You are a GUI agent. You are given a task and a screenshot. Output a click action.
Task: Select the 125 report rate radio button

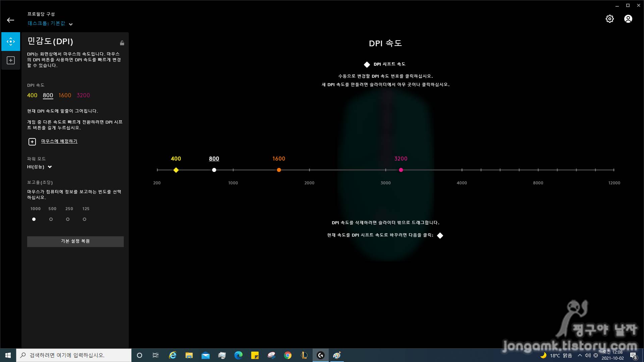85,219
